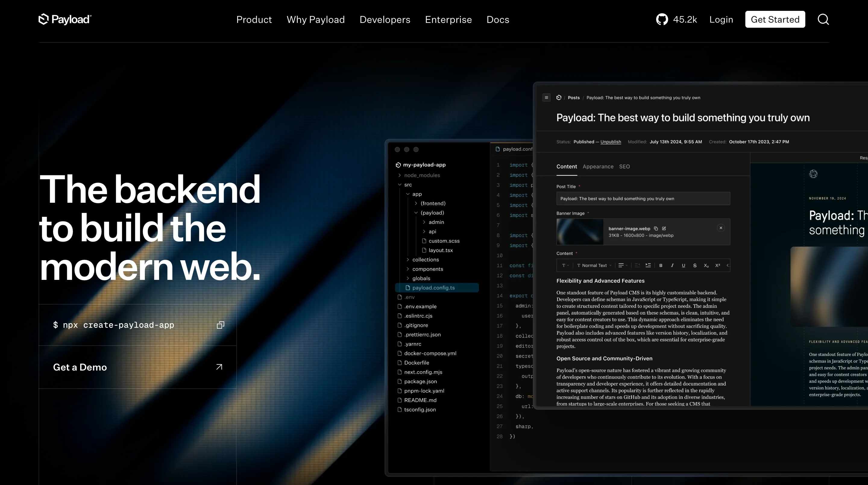Viewport: 868px width, 485px height.
Task: Click the 45.2k GitHub star count
Action: pos(685,20)
